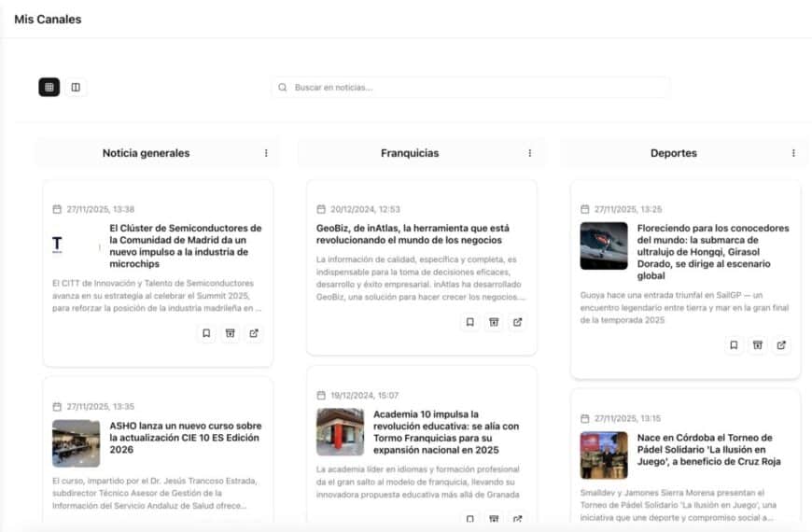This screenshot has height=532, width=812.
Task: Archive the Academia 10 article
Action: click(x=494, y=519)
